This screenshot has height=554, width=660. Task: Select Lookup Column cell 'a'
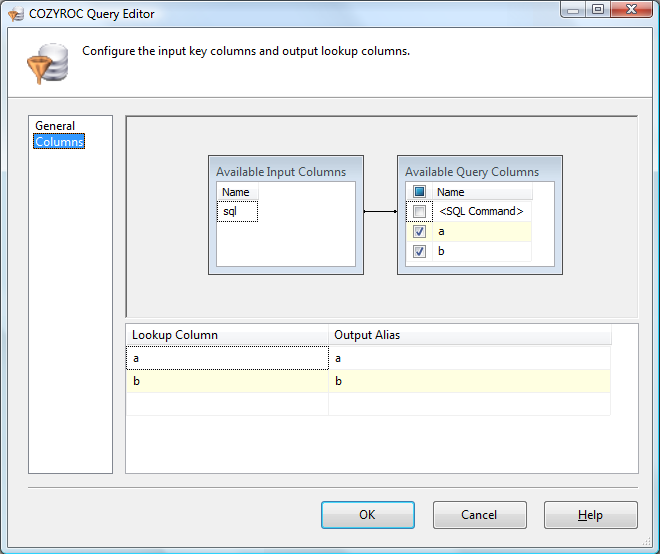click(227, 358)
